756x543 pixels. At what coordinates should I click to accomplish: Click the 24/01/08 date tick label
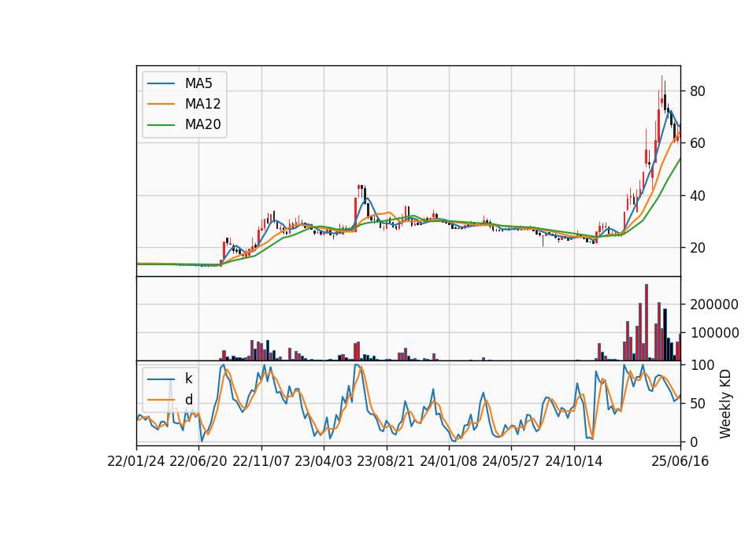pyautogui.click(x=448, y=461)
